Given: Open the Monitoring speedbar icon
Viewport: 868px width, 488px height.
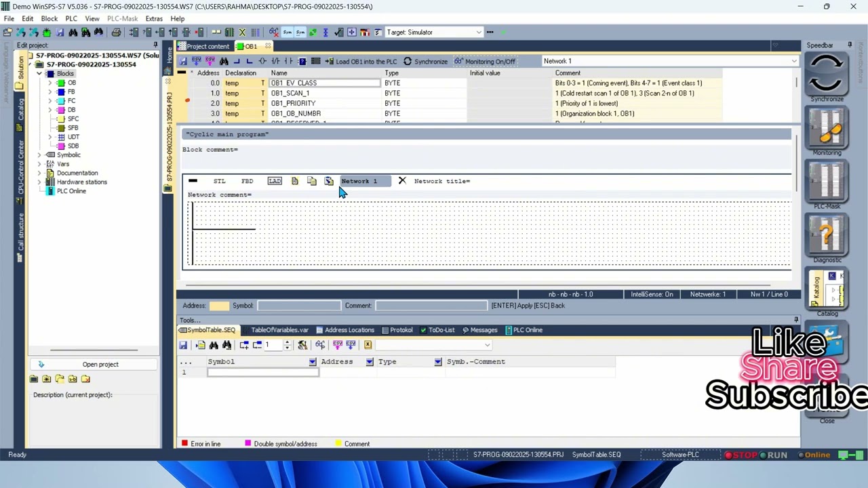Looking at the screenshot, I should pyautogui.click(x=827, y=128).
